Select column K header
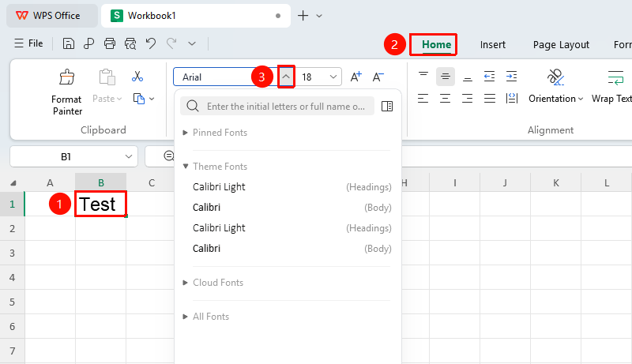Image resolution: width=632 pixels, height=364 pixels. click(556, 183)
